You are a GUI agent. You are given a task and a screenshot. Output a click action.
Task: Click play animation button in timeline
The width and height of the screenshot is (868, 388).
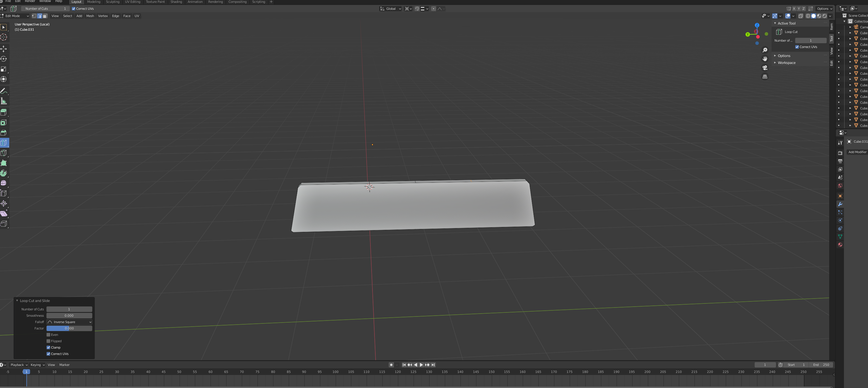click(421, 365)
